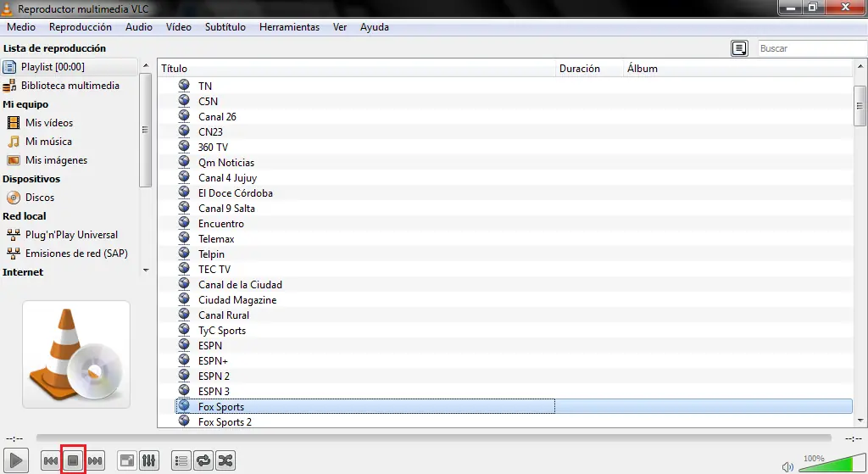Select Ciudad Magazine row
868x474 pixels.
point(514,300)
